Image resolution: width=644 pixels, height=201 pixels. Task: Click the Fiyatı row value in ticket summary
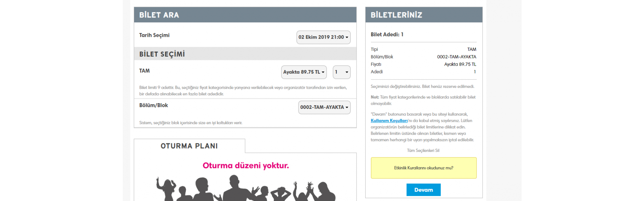tap(460, 64)
